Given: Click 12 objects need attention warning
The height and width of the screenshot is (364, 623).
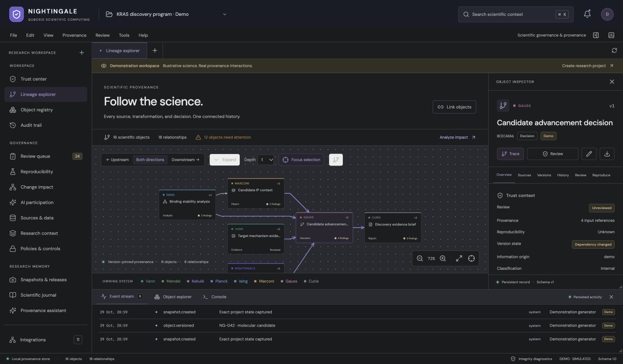Looking at the screenshot, I should 223,137.
